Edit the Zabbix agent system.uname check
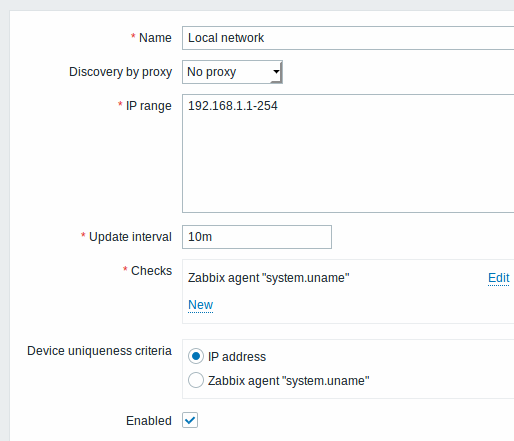514x441 pixels. 499,278
